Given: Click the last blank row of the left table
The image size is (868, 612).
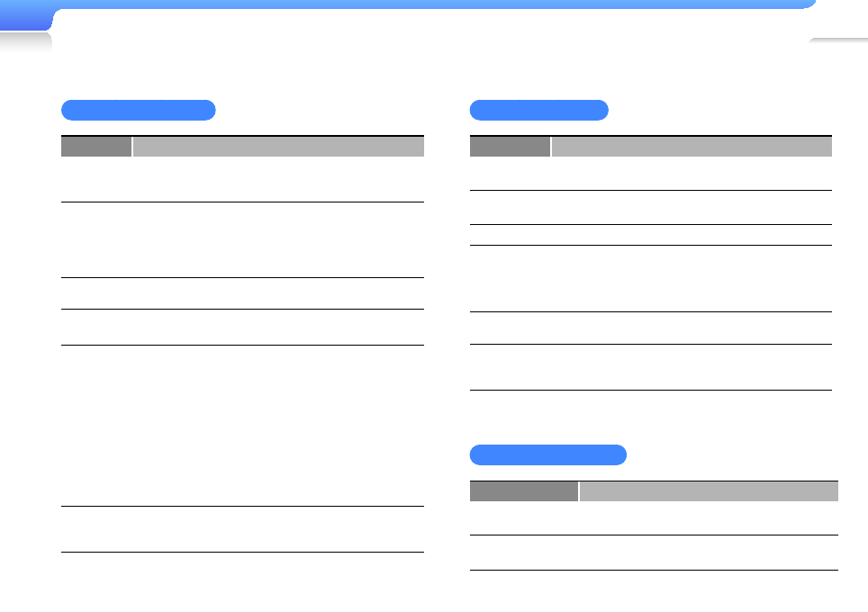Looking at the screenshot, I should click(x=242, y=529).
